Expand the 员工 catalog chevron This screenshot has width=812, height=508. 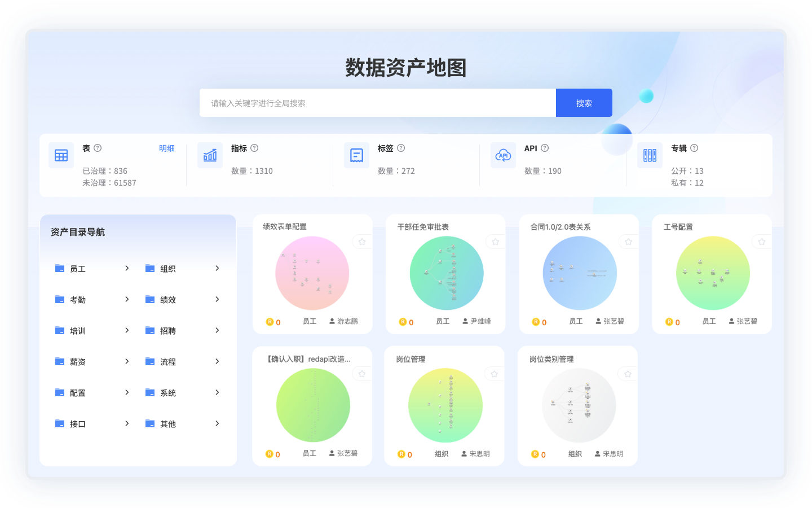[127, 268]
